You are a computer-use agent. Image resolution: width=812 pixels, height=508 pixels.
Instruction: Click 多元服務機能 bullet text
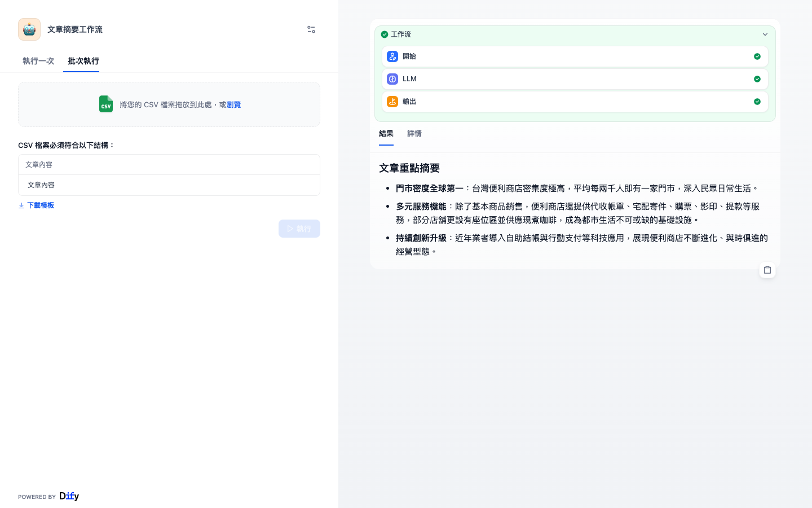(421, 207)
